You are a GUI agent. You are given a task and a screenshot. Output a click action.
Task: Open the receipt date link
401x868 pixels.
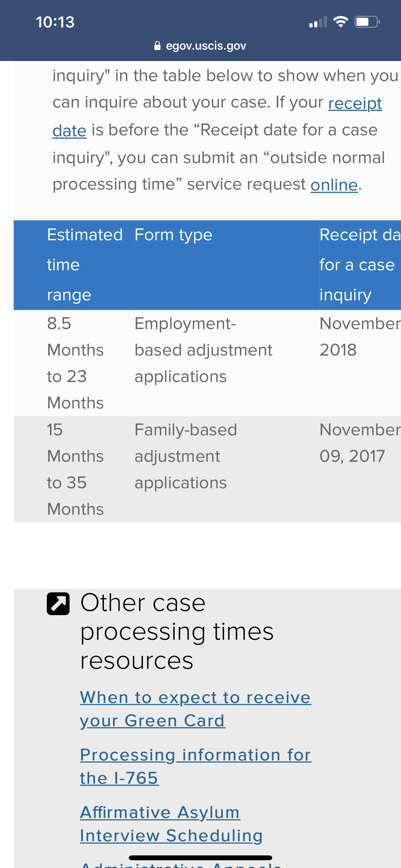pos(217,117)
